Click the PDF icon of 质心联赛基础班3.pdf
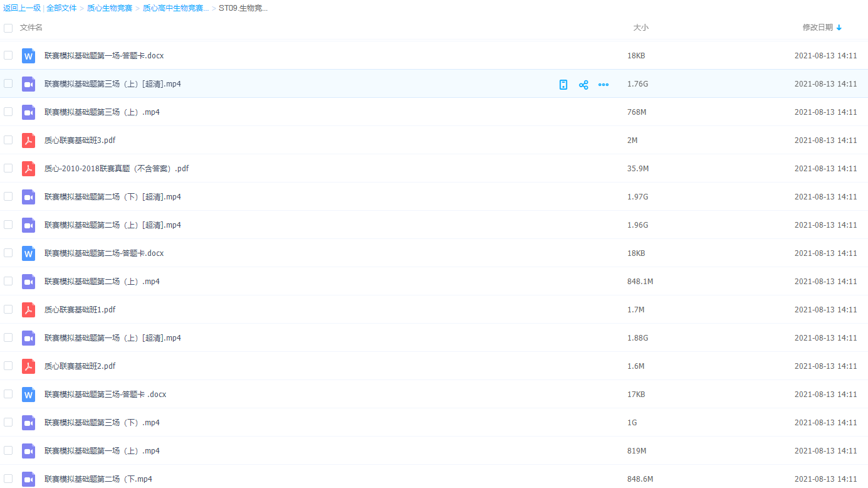 click(28, 141)
